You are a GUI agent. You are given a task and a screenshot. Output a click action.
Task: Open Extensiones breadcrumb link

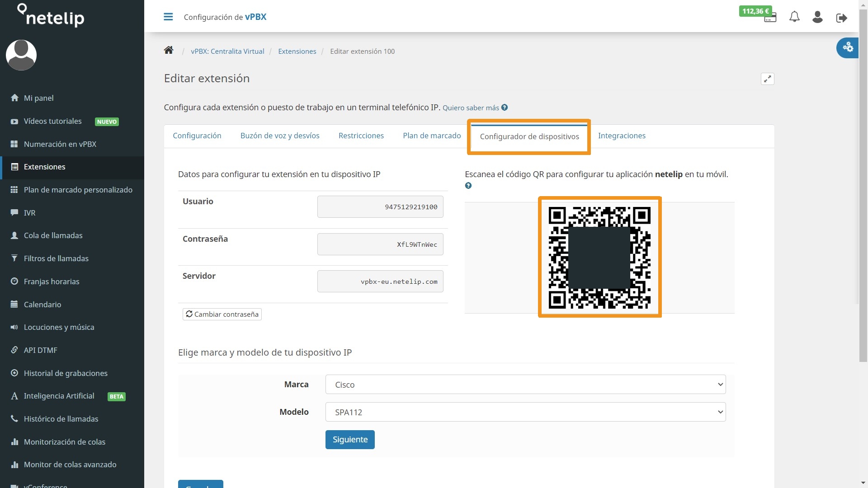click(297, 51)
